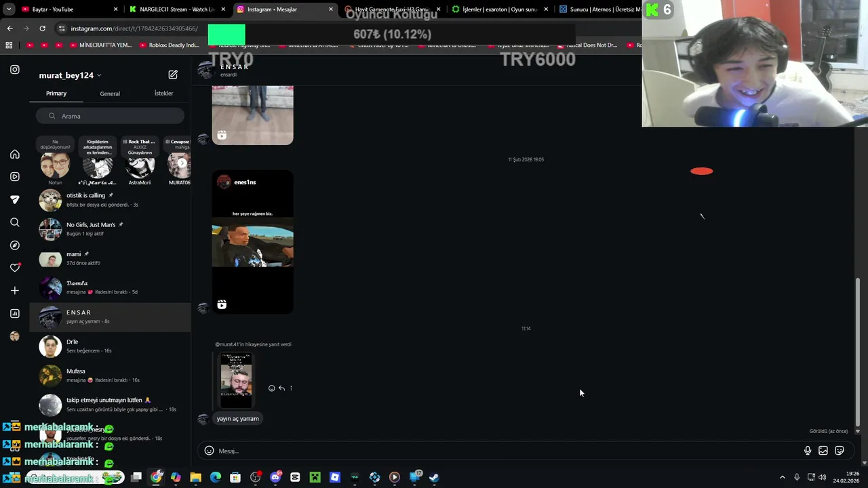The width and height of the screenshot is (868, 488).
Task: Go to the Home feed icon
Action: point(15,154)
